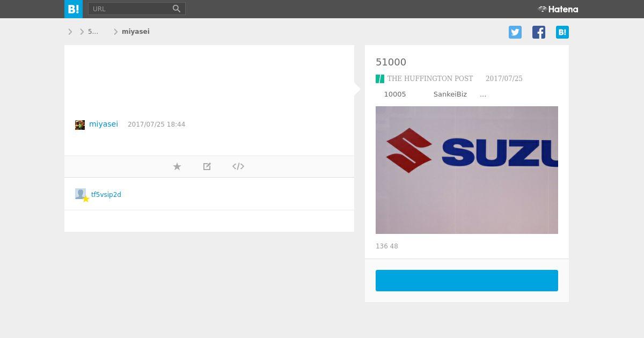Open miyasei's avatar image

coord(80,125)
